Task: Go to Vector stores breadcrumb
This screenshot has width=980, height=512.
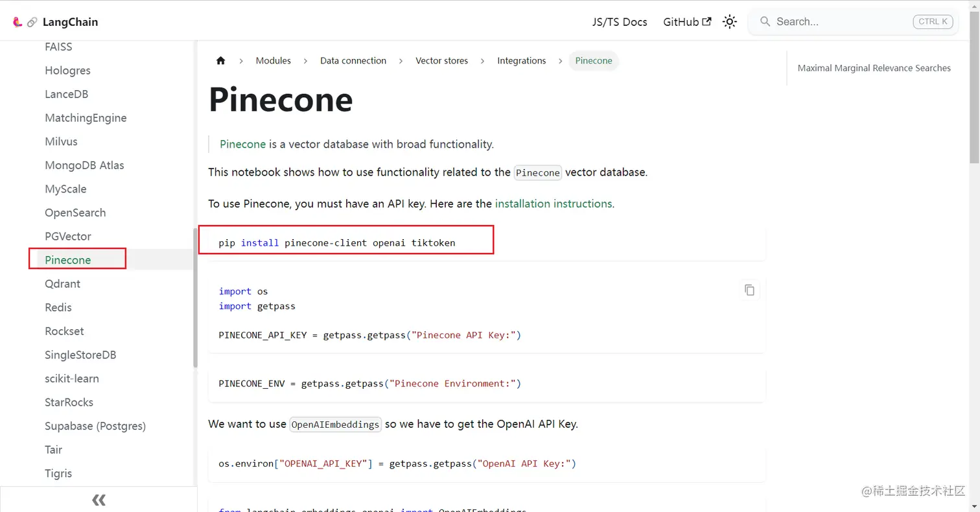Action: tap(442, 60)
